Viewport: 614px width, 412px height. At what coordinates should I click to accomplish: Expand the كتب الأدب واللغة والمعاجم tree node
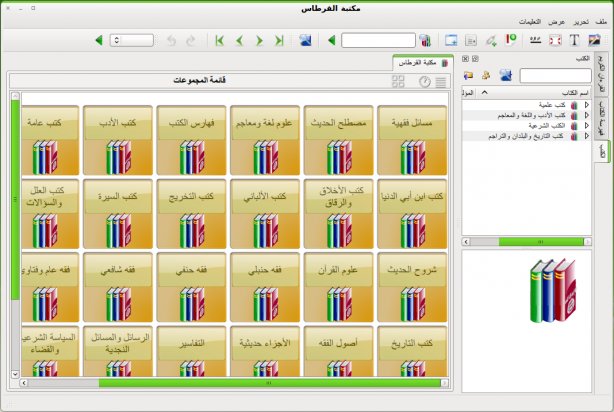587,115
